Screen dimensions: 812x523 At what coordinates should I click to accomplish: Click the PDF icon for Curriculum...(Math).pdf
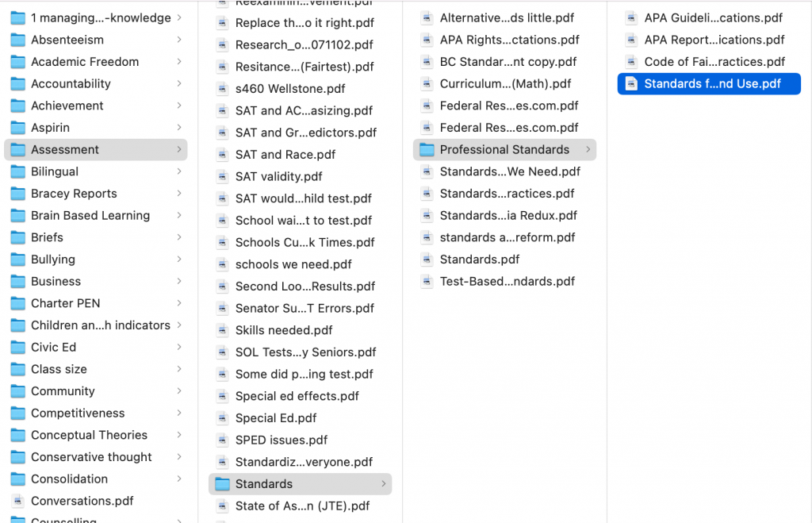tap(427, 83)
